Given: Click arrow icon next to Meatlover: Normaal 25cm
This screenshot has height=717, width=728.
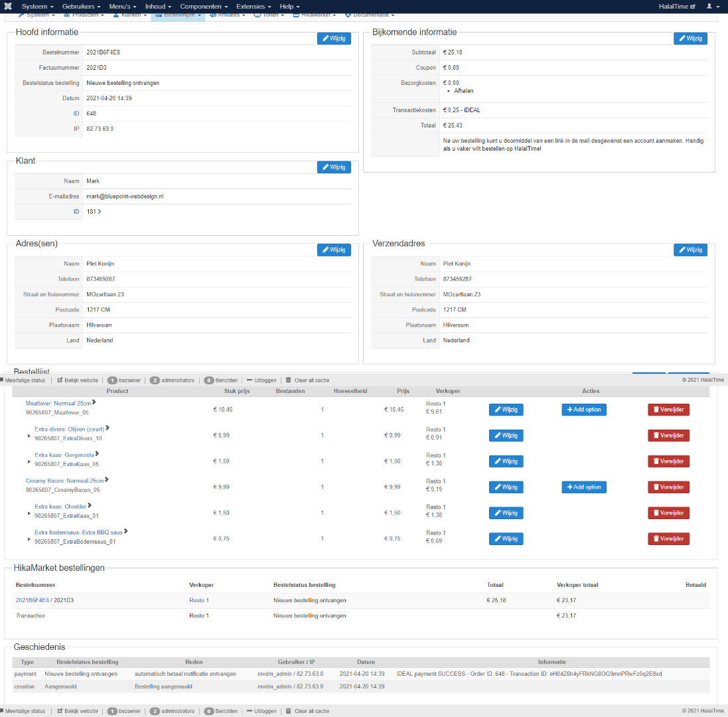Looking at the screenshot, I should click(94, 402).
